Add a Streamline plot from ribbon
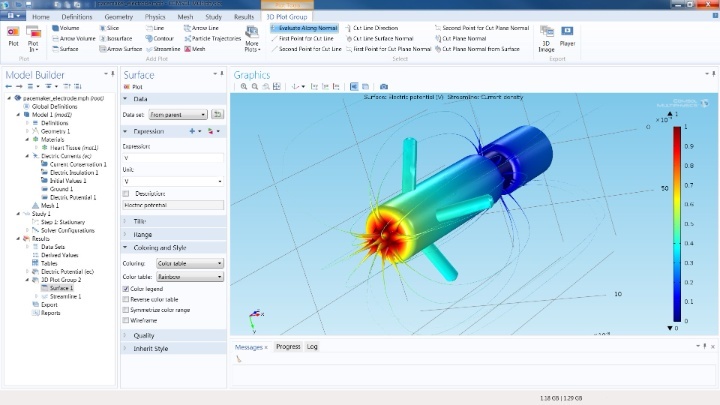The image size is (720, 405). (x=163, y=49)
